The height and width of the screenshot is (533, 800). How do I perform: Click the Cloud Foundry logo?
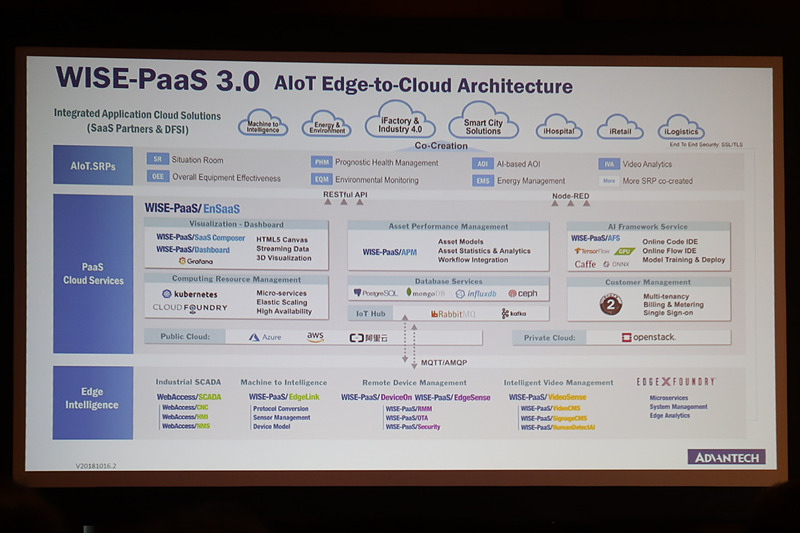(x=190, y=308)
